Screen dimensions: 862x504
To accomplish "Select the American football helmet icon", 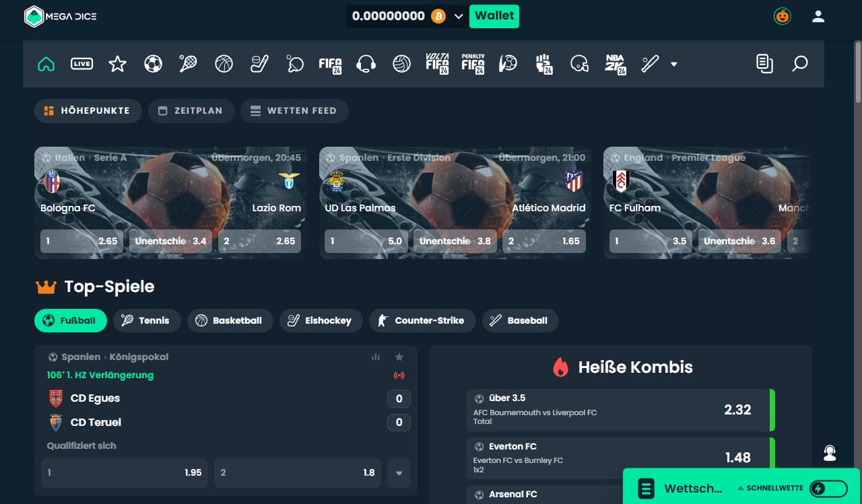I will click(579, 64).
